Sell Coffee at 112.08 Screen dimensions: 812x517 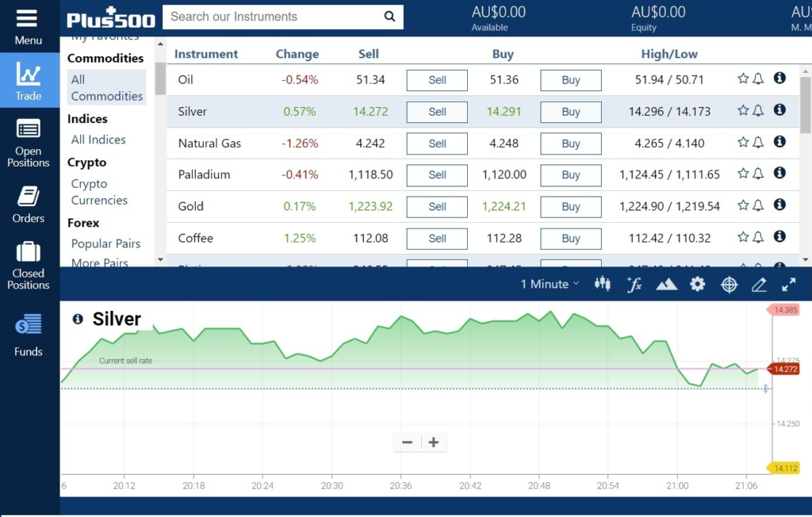[x=437, y=239]
